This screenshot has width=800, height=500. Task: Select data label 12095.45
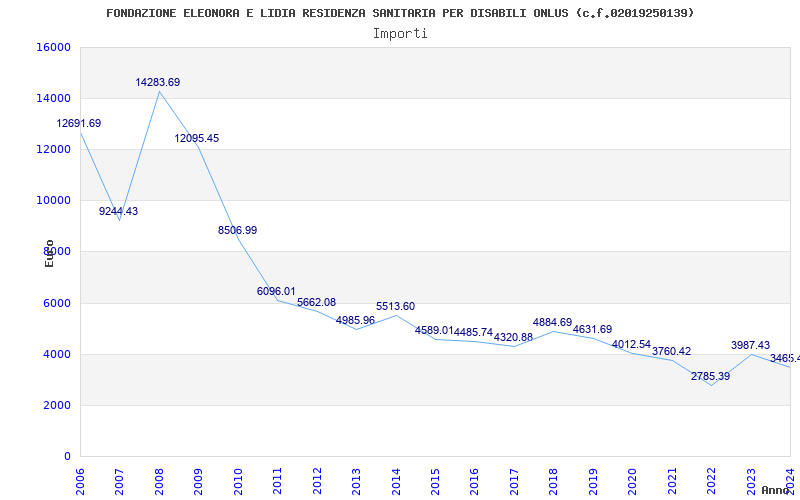point(197,138)
